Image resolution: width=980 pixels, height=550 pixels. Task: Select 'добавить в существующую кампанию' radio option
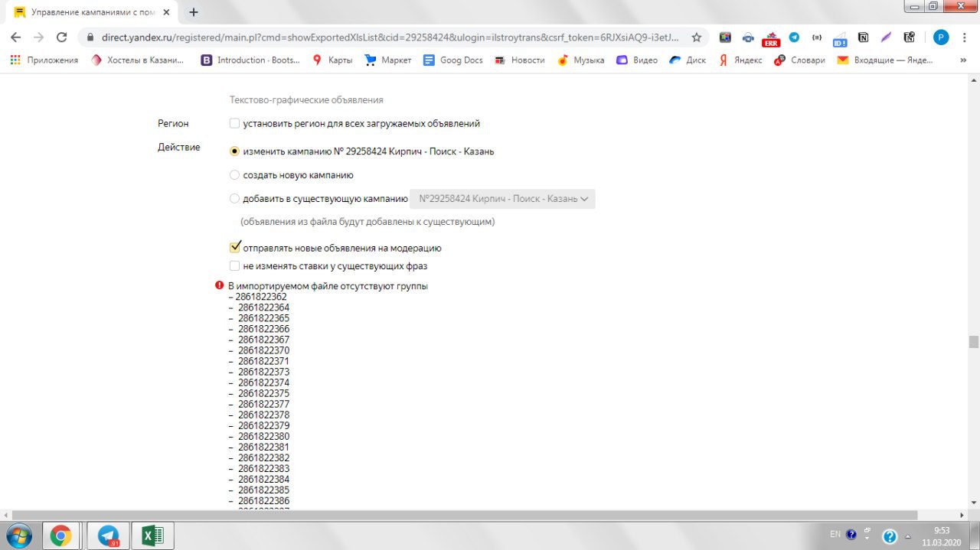point(234,198)
